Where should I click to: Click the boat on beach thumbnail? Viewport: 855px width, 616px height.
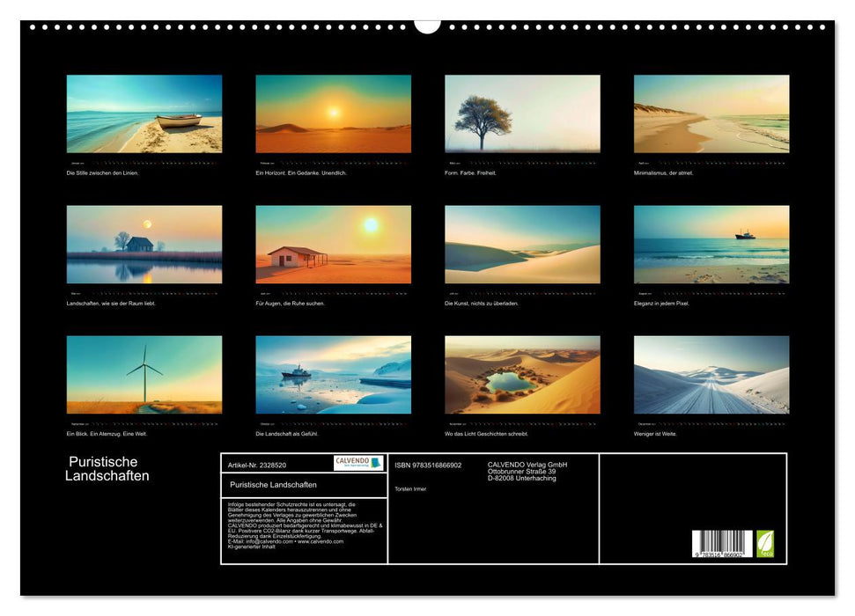click(144, 114)
